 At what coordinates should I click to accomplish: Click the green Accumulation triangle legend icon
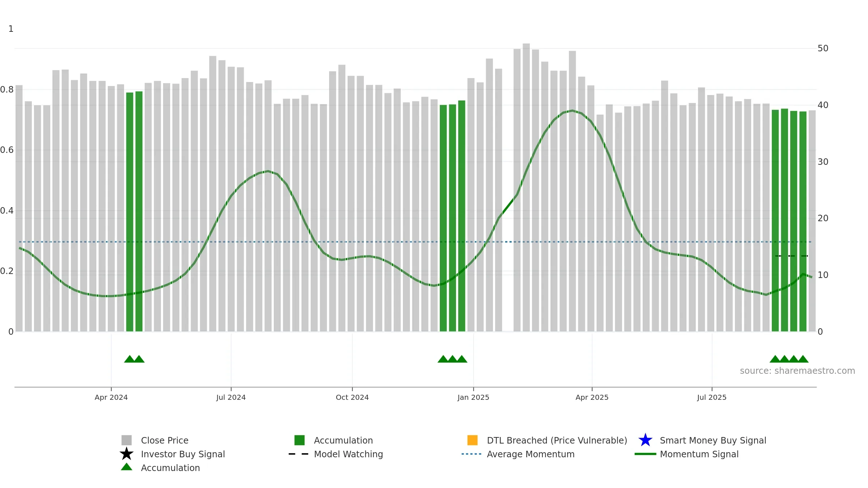point(127,467)
